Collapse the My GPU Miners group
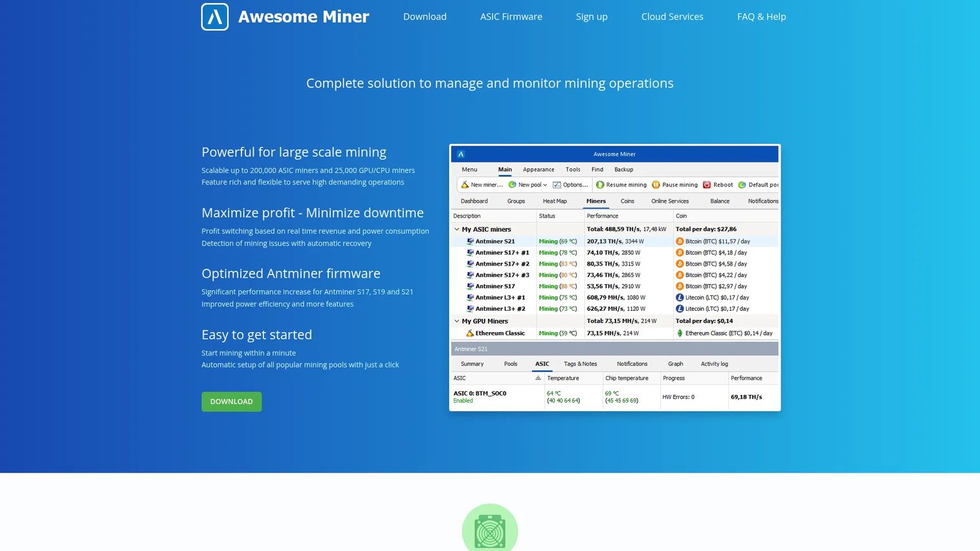This screenshot has height=551, width=980. click(x=457, y=321)
